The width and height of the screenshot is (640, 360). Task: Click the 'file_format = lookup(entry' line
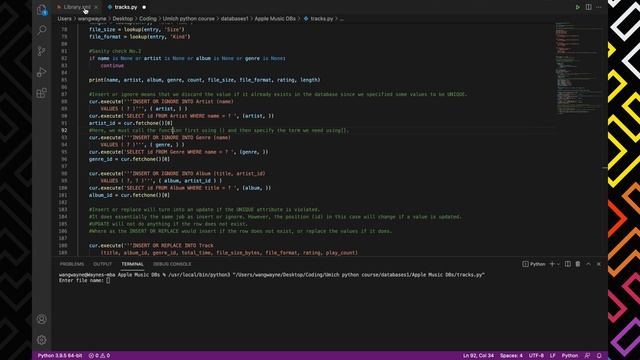pos(140,37)
